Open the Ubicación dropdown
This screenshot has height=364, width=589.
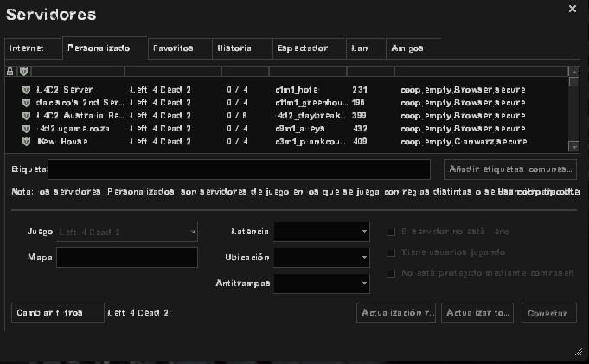tap(322, 258)
